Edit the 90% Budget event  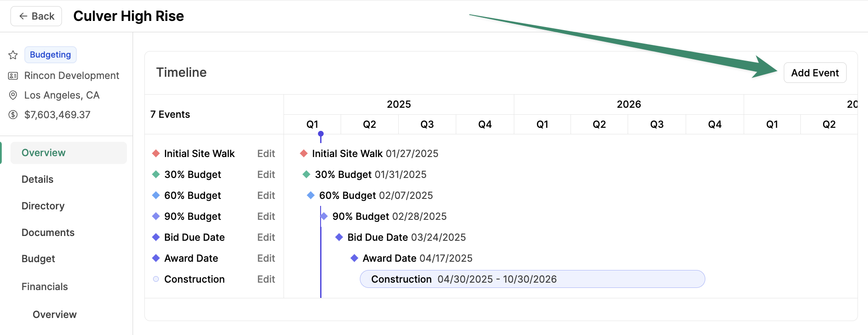[x=266, y=216]
